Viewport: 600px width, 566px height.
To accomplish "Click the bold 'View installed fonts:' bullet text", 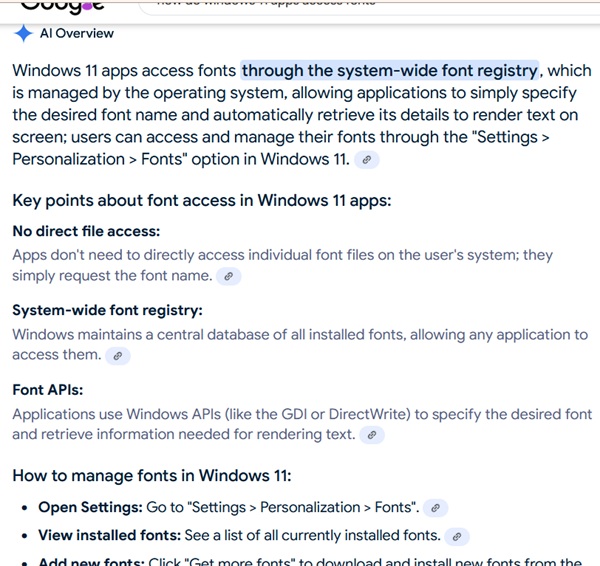I will tap(110, 536).
